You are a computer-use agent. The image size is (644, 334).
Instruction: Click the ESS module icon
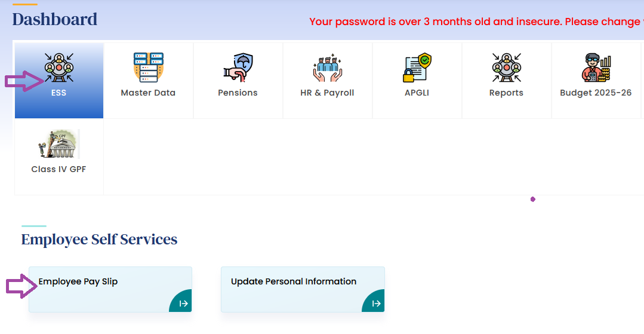pos(59,67)
